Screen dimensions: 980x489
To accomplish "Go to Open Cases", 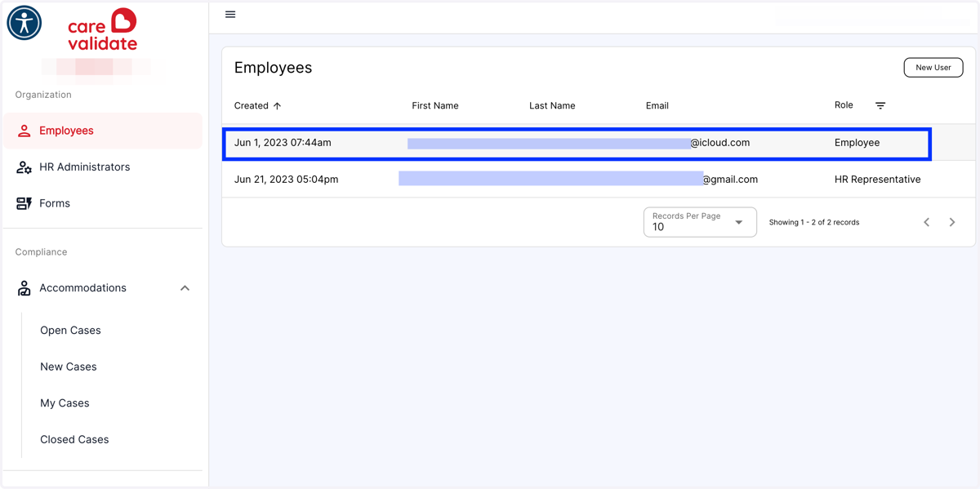I will (70, 331).
